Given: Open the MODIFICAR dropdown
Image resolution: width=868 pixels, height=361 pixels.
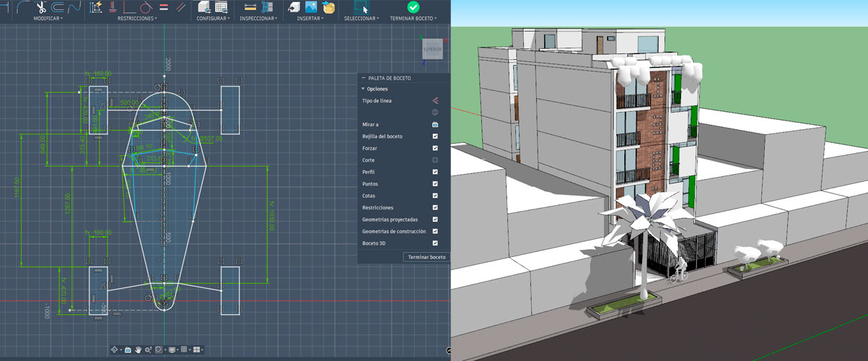Looking at the screenshot, I should [x=48, y=19].
